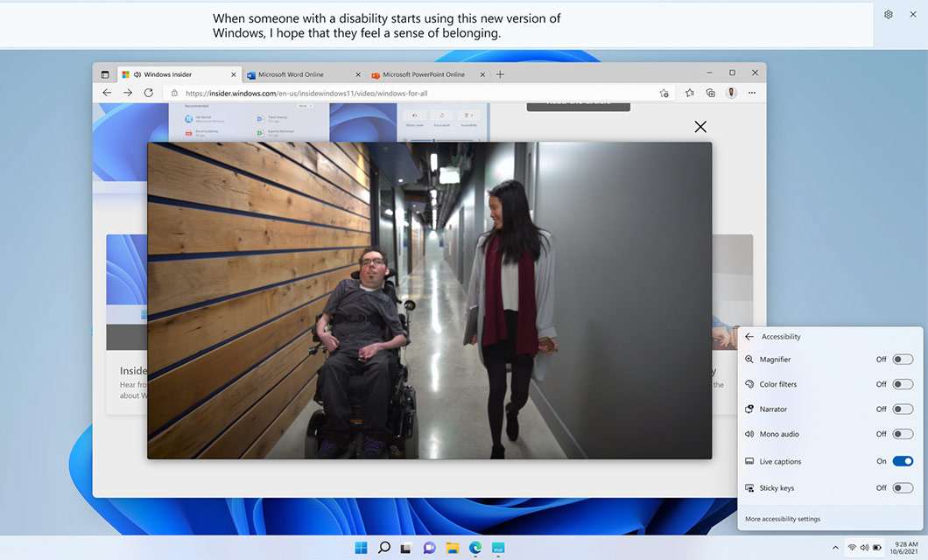
Task: Open the Magnifier icon in Accessibility panel
Action: click(x=749, y=359)
